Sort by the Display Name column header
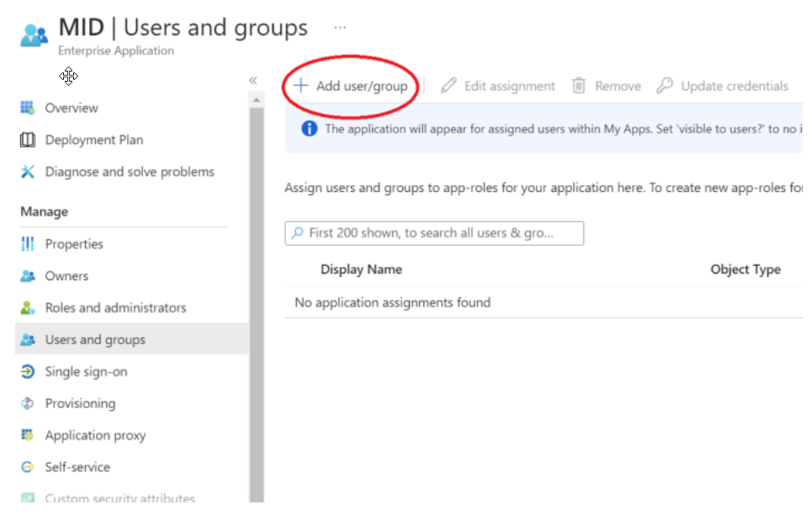 [x=361, y=269]
